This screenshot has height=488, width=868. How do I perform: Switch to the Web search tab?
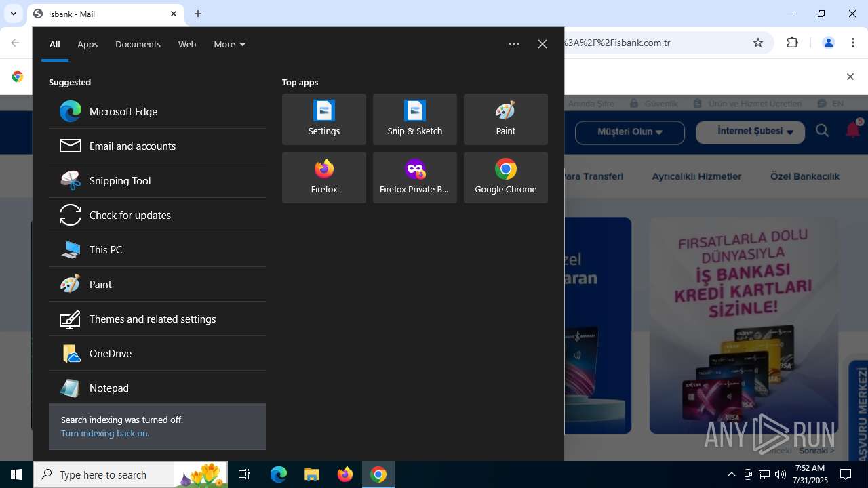click(x=187, y=44)
